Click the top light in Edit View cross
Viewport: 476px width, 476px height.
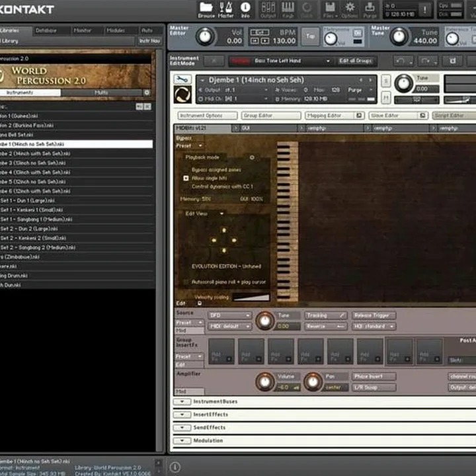224,230
